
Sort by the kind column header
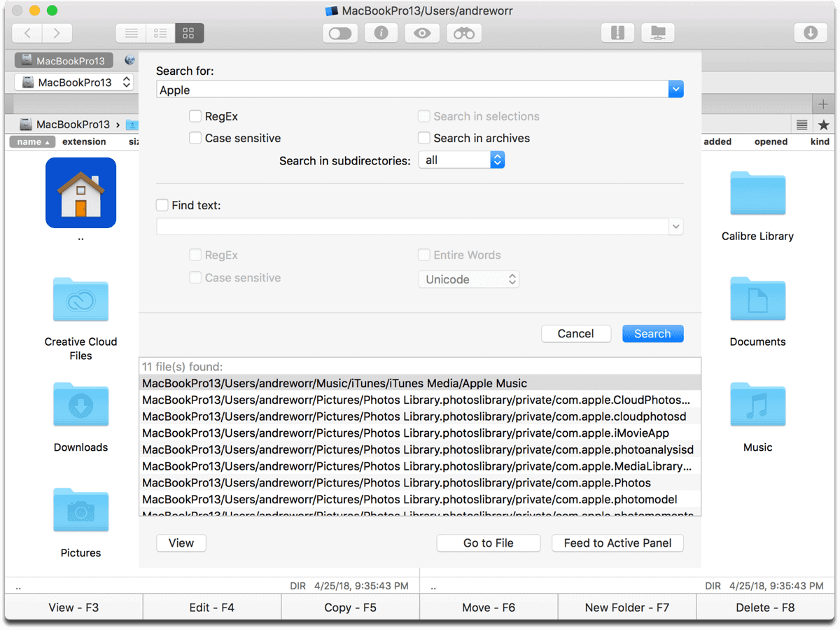(x=820, y=141)
